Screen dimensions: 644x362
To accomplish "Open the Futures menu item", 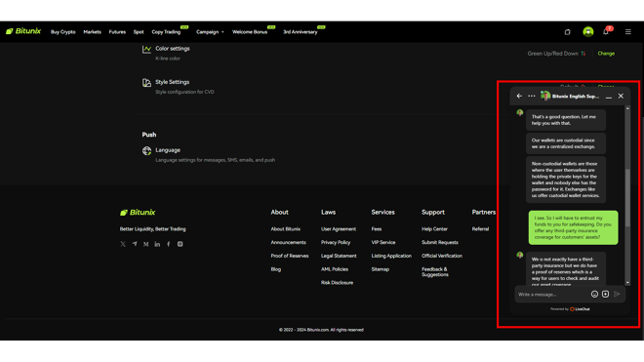I will point(117,32).
